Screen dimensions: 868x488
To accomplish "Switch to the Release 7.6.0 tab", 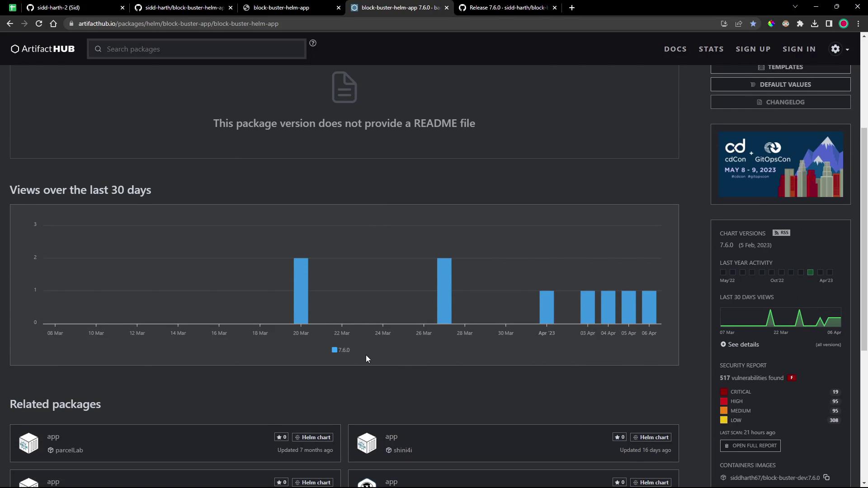I will point(507,8).
